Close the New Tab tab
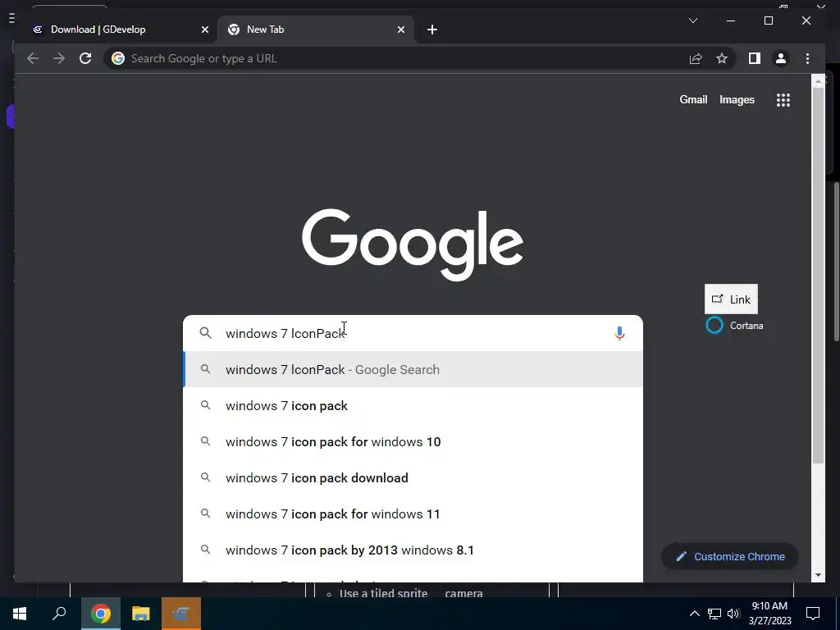The image size is (840, 630). point(400,30)
